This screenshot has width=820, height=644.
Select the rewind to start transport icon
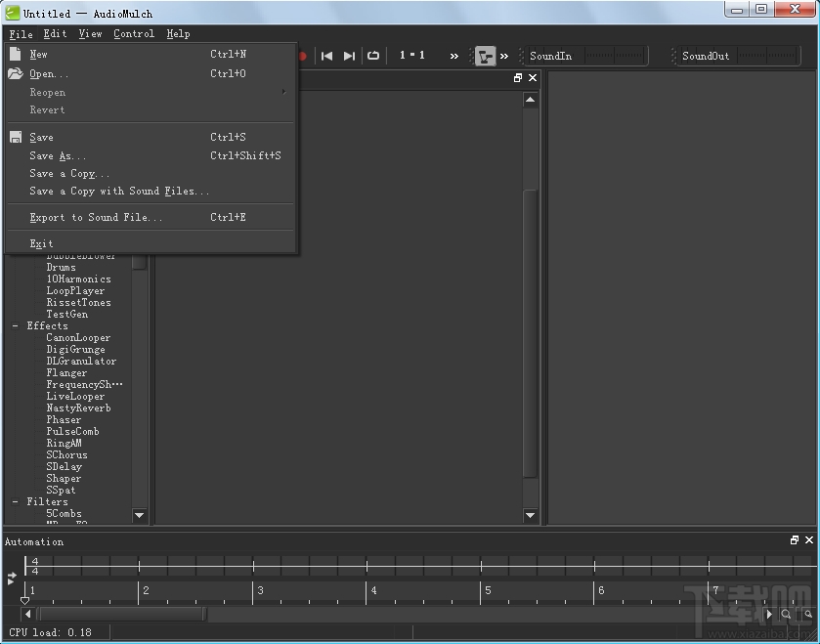(x=326, y=56)
